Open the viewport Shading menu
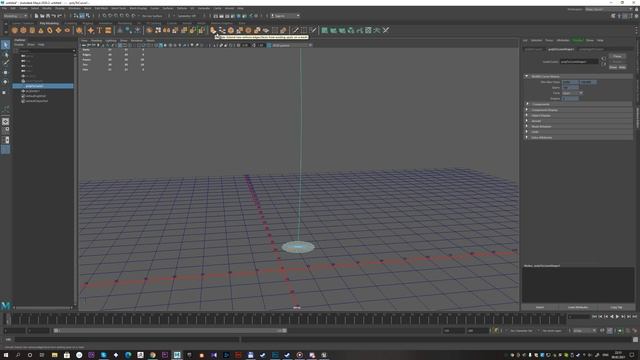This screenshot has height=360, width=640. (97, 40)
